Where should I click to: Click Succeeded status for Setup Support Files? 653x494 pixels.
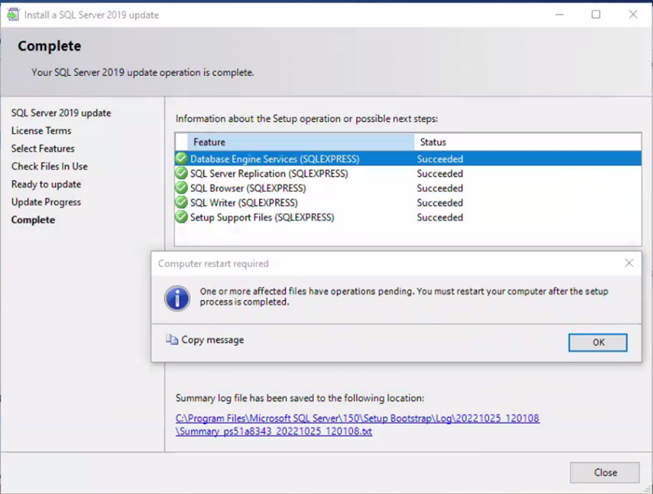point(440,217)
